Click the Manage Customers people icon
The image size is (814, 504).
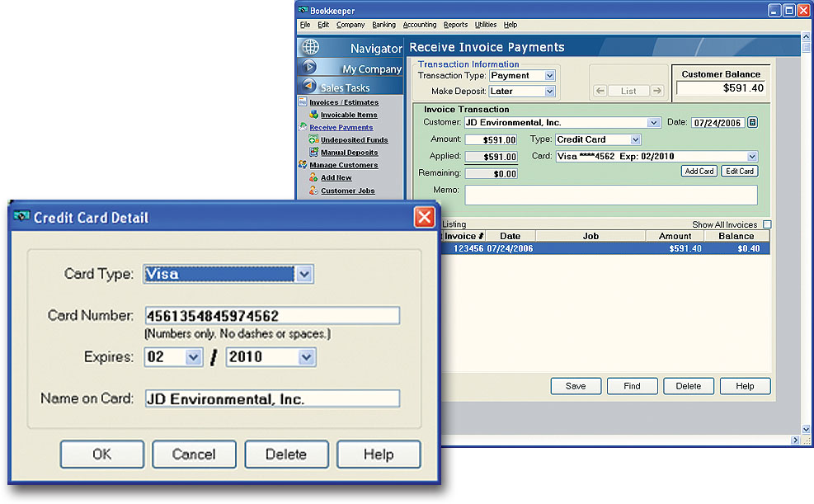[x=303, y=164]
